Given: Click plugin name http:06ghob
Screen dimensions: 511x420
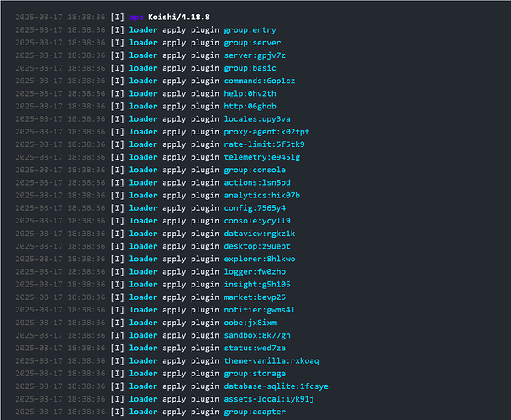Looking at the screenshot, I should click(250, 107).
